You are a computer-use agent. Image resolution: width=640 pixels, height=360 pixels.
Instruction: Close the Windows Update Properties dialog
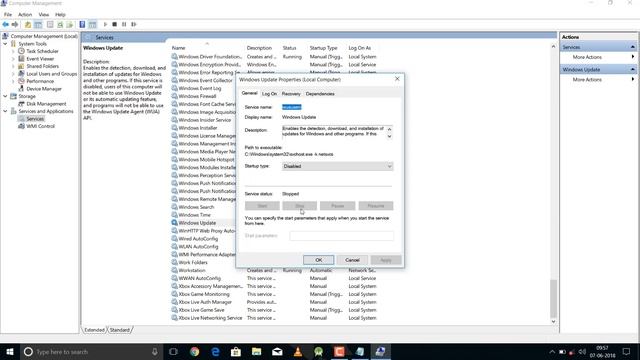click(x=397, y=79)
